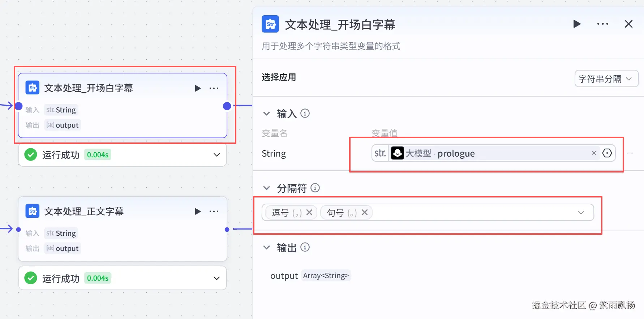Open more options on 文本处理_开场白字幕 node
The height and width of the screenshot is (319, 644).
click(x=214, y=88)
